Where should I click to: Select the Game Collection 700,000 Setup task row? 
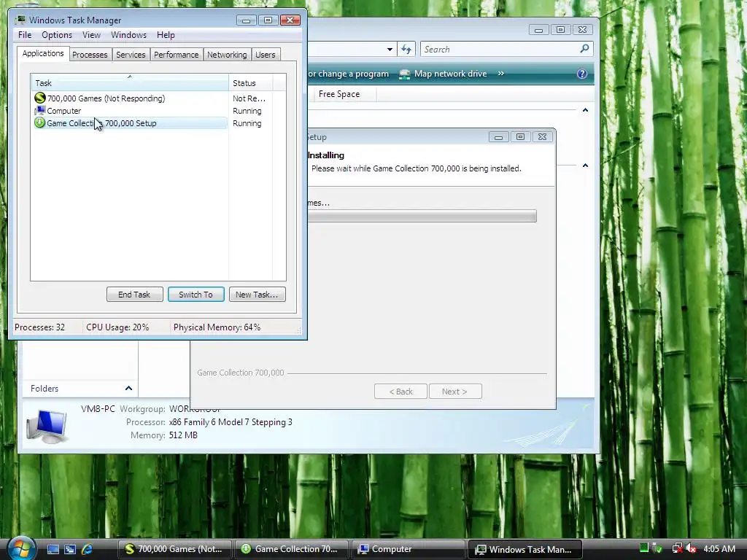[129, 122]
